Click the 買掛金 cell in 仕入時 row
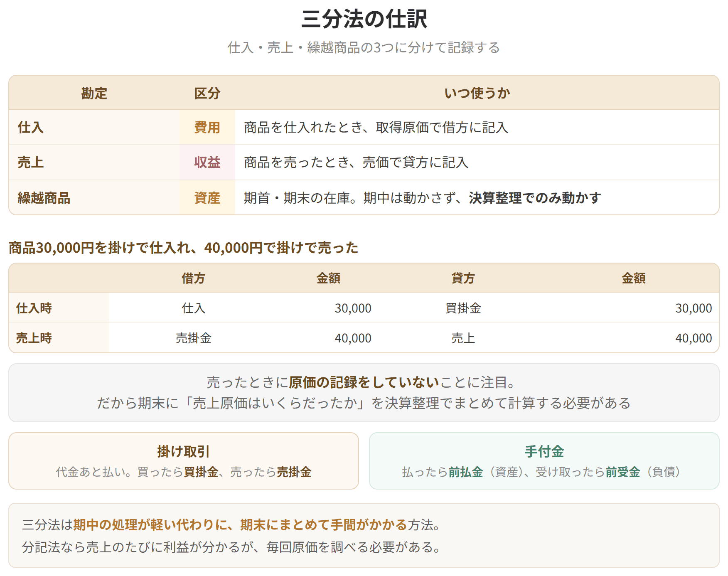 pyautogui.click(x=463, y=308)
